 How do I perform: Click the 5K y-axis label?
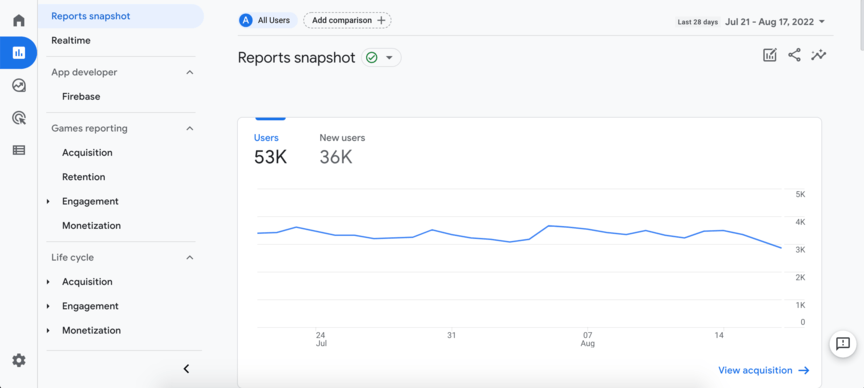(x=800, y=195)
